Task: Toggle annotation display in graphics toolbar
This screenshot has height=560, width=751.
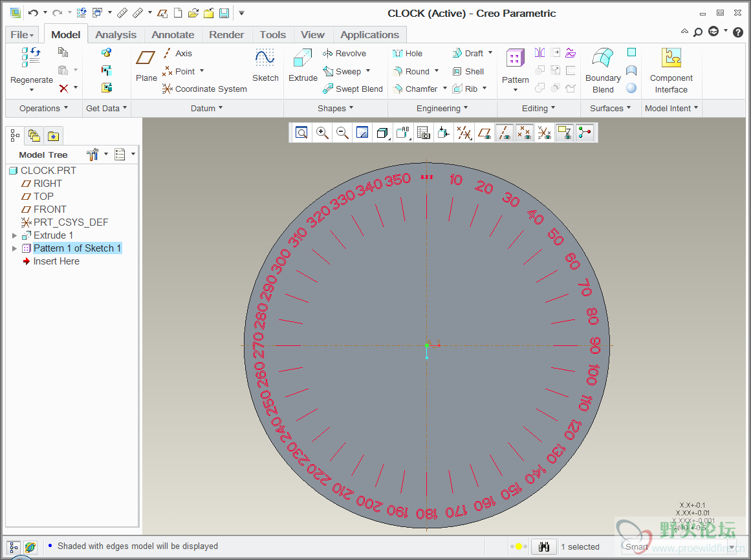Action: coord(565,133)
